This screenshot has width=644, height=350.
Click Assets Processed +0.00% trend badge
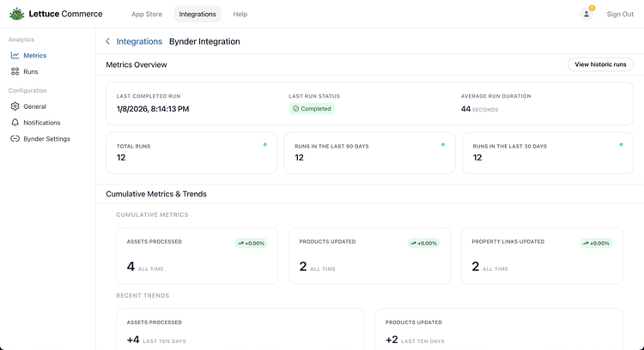[251, 244]
